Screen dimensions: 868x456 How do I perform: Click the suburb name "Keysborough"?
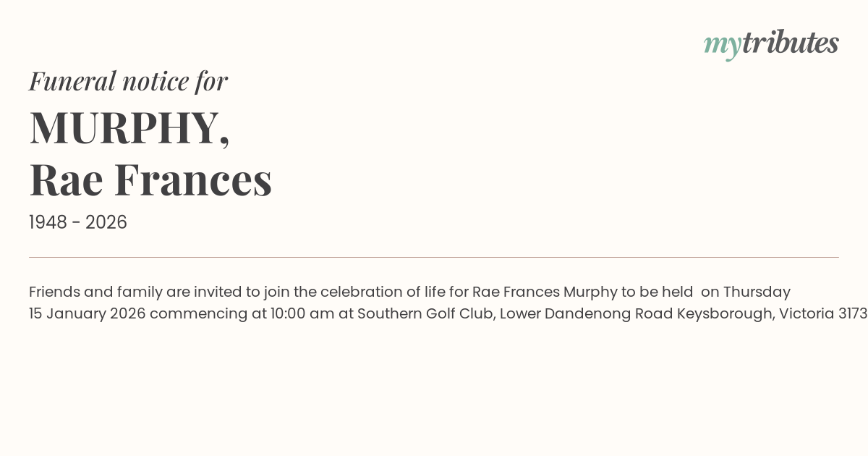[x=725, y=313]
